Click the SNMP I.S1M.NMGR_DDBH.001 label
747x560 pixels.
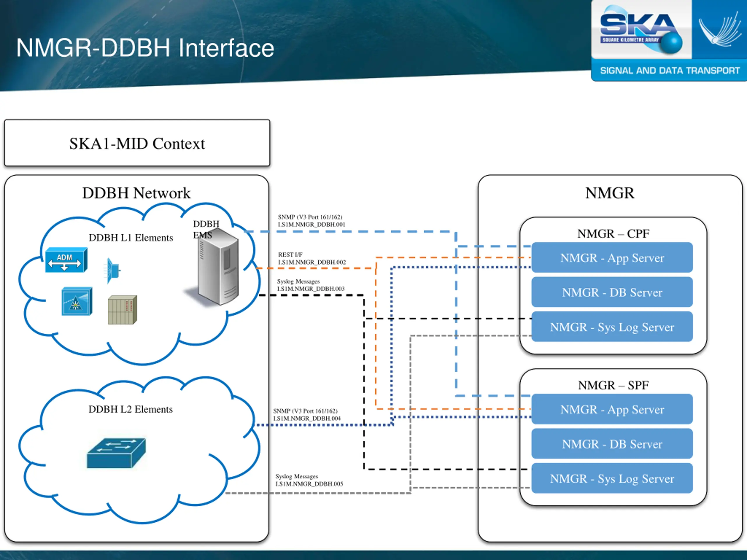311,221
